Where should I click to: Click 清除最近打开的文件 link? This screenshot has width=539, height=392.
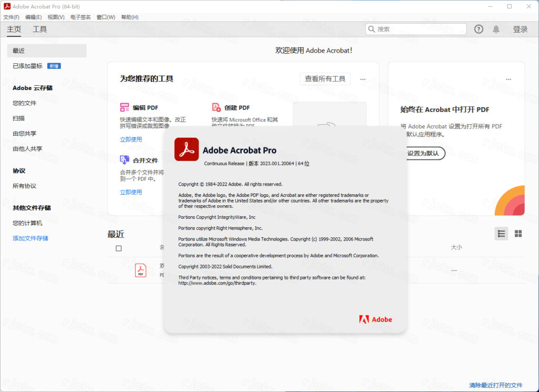point(496,385)
